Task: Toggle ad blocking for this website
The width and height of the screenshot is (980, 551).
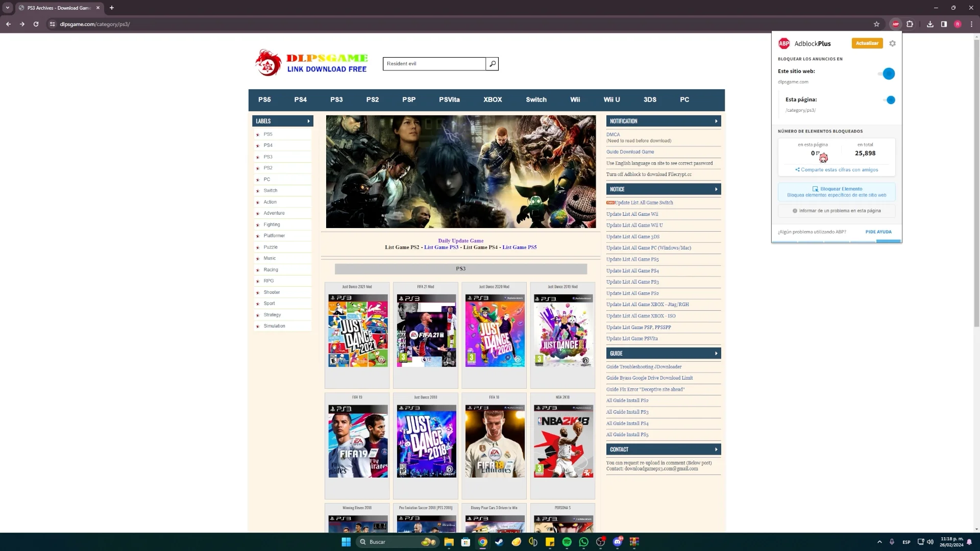Action: tap(887, 73)
